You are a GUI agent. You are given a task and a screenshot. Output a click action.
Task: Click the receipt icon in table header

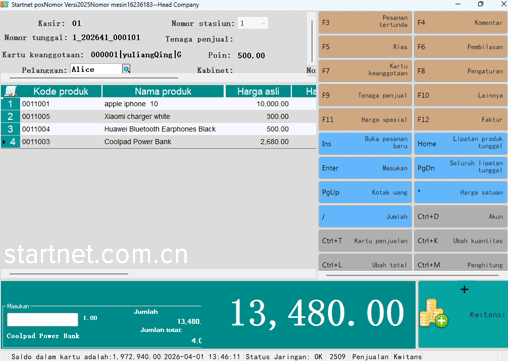coord(11,91)
